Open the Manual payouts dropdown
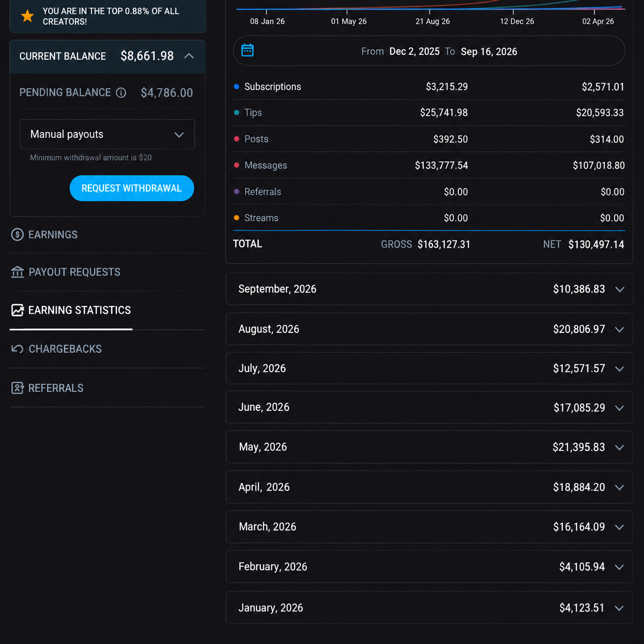The width and height of the screenshot is (644, 644). 107,135
